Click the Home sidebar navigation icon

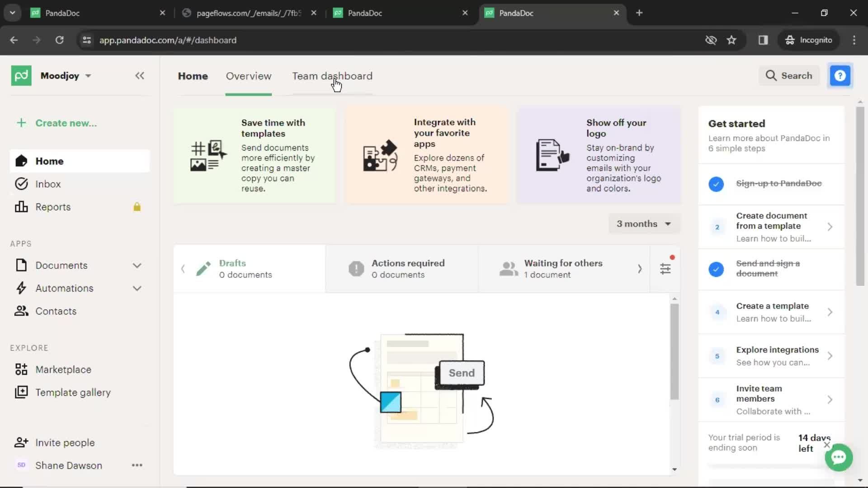pyautogui.click(x=20, y=161)
